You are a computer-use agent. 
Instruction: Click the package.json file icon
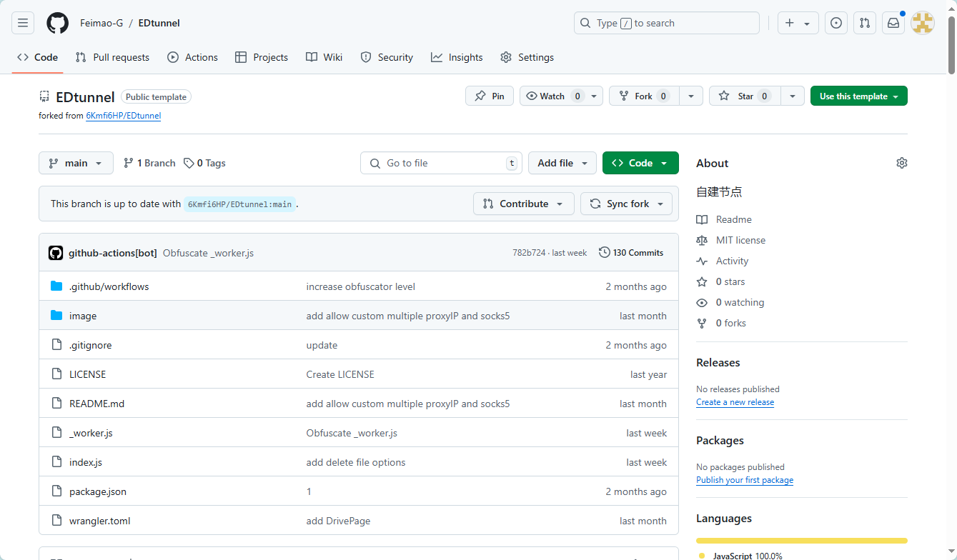[x=57, y=491]
